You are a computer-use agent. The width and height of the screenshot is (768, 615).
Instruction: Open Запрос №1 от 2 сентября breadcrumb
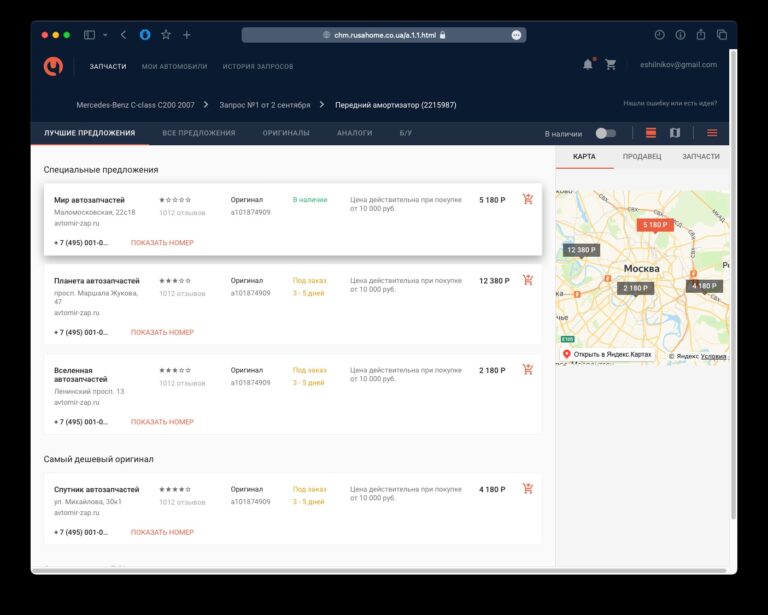tap(265, 105)
